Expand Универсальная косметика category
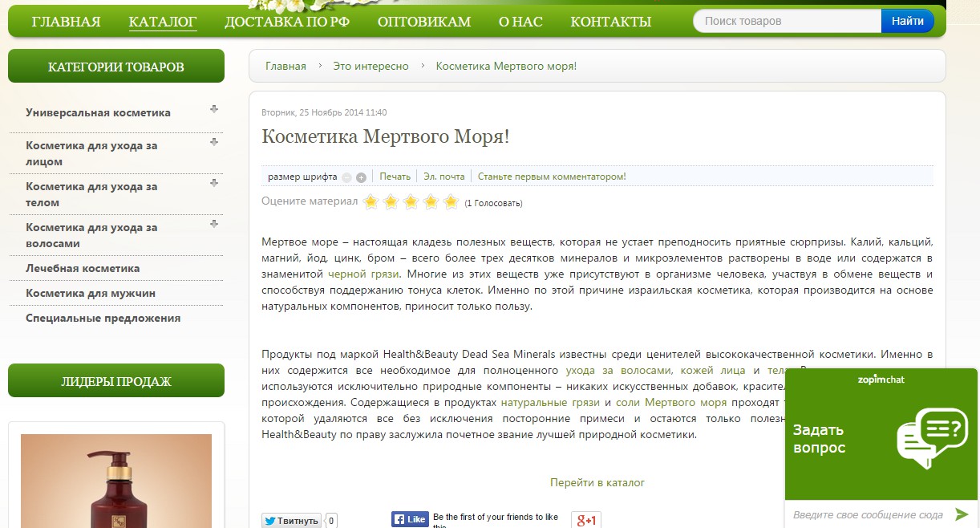 pyautogui.click(x=214, y=109)
